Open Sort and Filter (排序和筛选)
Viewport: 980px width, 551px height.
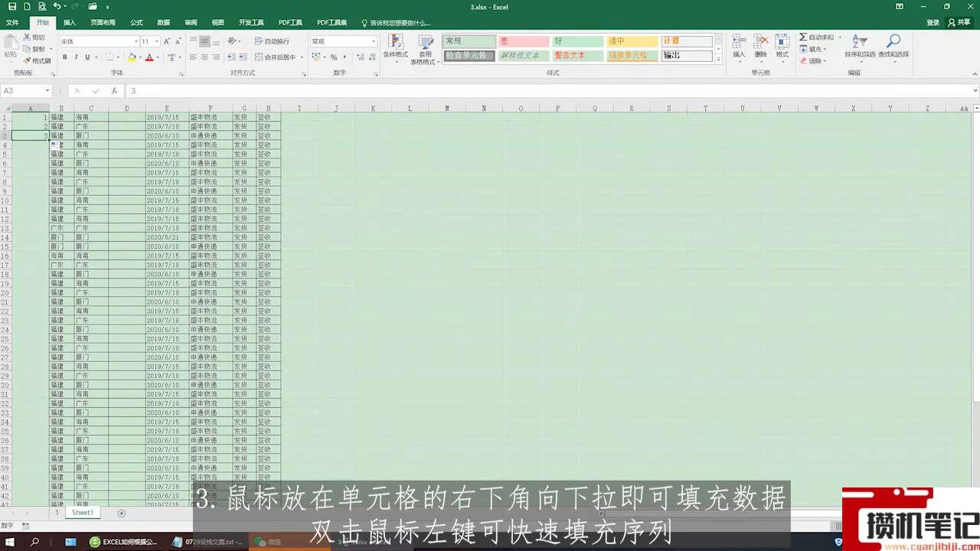coord(860,47)
